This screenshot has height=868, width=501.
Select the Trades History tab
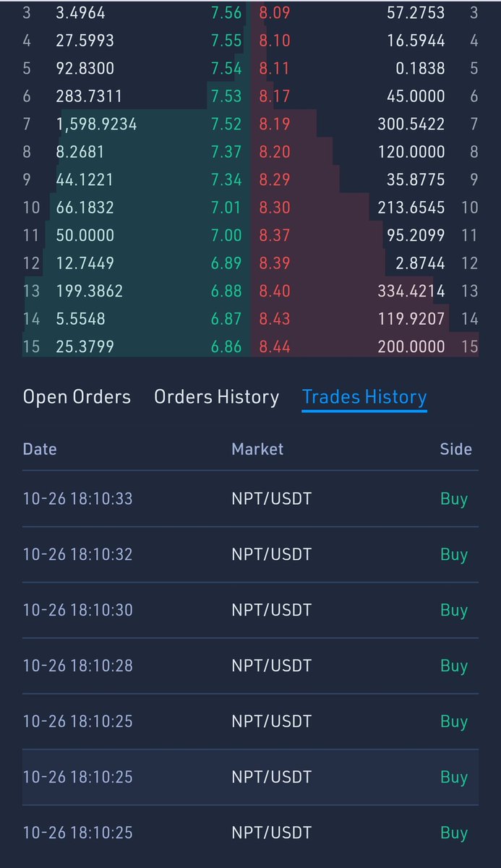(x=364, y=397)
